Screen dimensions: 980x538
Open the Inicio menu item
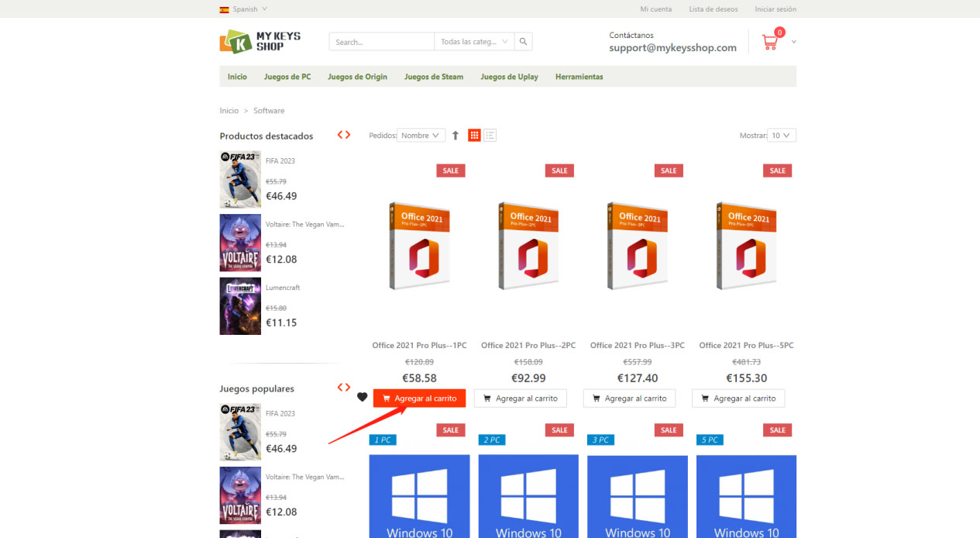pos(237,77)
